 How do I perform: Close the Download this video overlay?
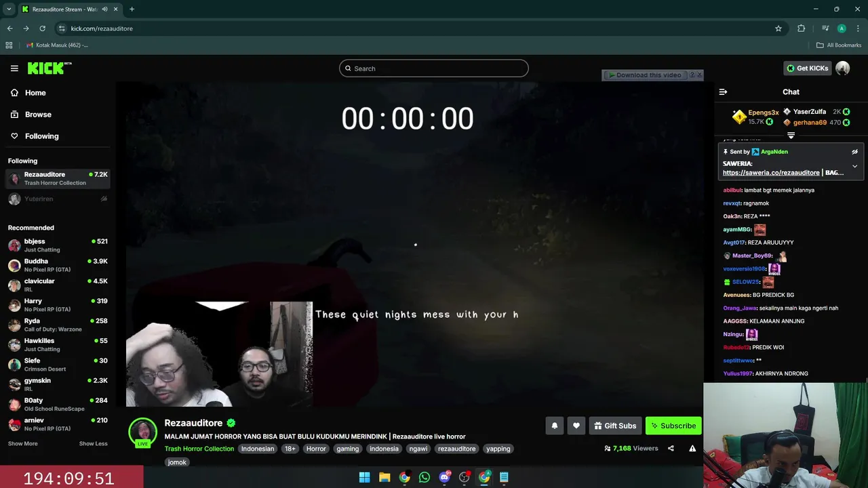click(700, 75)
